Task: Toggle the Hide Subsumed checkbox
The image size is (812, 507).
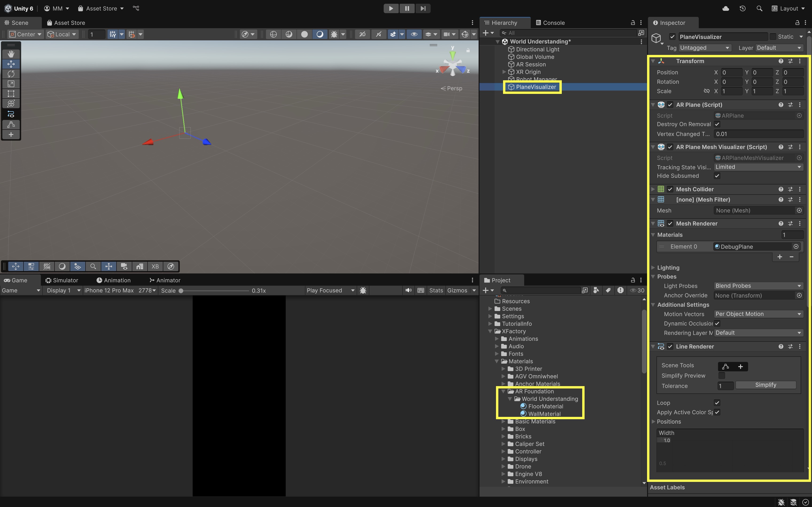Action: tap(717, 176)
